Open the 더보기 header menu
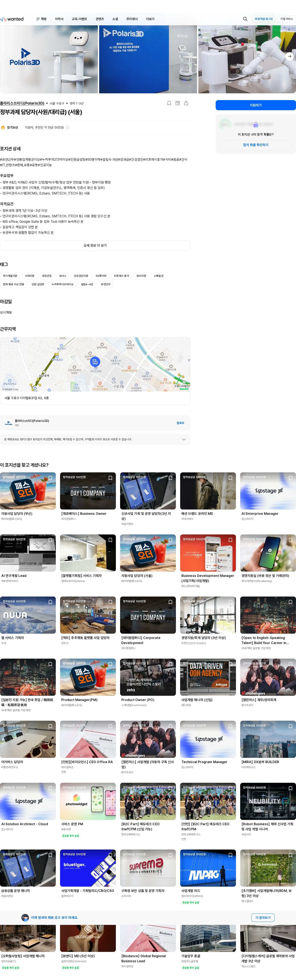This screenshot has width=296, height=980. 150,19
